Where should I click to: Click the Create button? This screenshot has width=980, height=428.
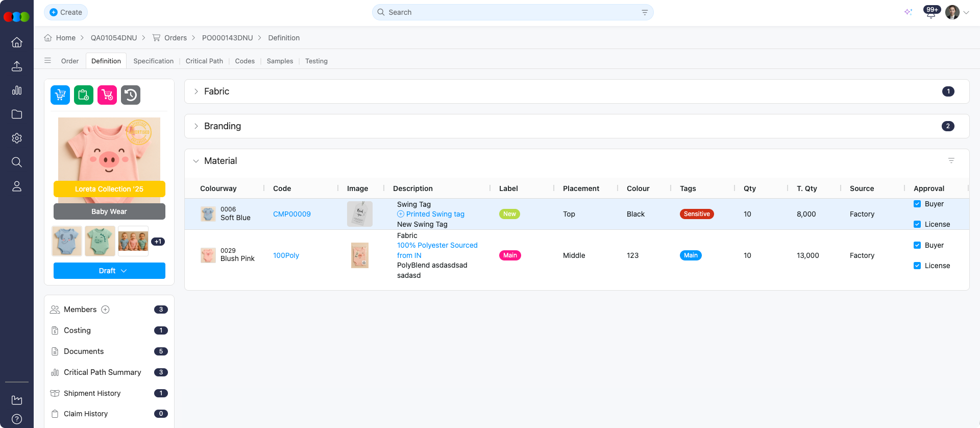[x=66, y=12]
